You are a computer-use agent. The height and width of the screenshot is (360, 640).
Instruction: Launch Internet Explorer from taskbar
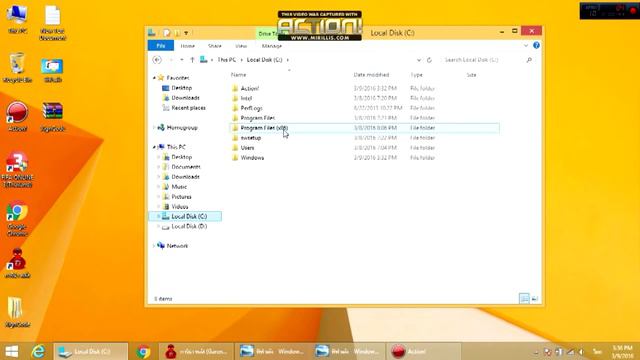[38, 351]
